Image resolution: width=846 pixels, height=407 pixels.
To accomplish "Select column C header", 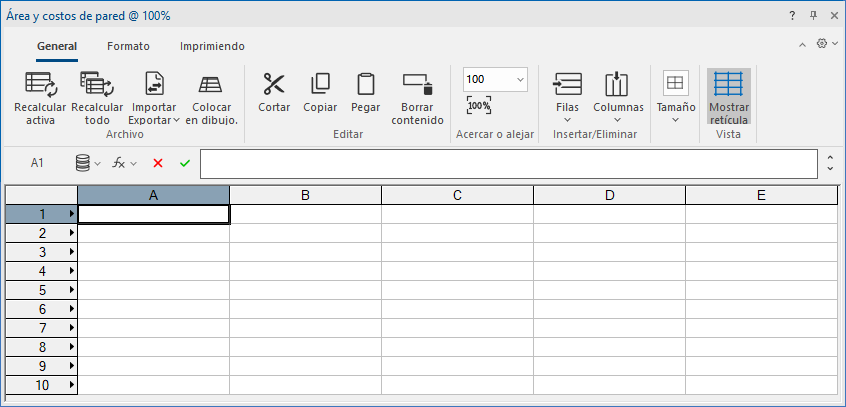I will point(457,195).
